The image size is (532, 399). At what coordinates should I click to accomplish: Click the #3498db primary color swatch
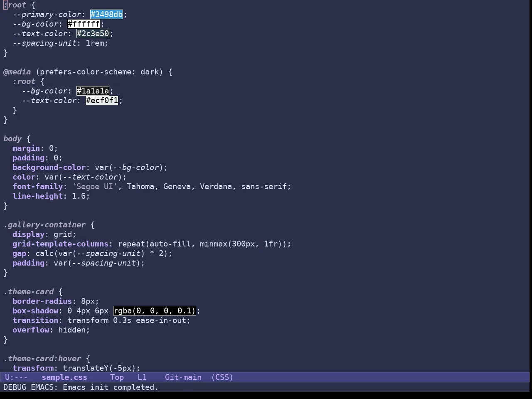tap(106, 15)
